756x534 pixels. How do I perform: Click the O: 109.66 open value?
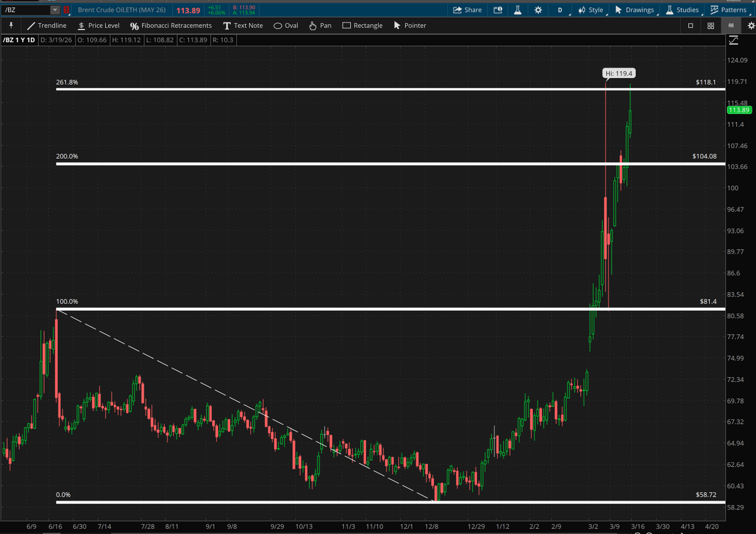[x=92, y=40]
